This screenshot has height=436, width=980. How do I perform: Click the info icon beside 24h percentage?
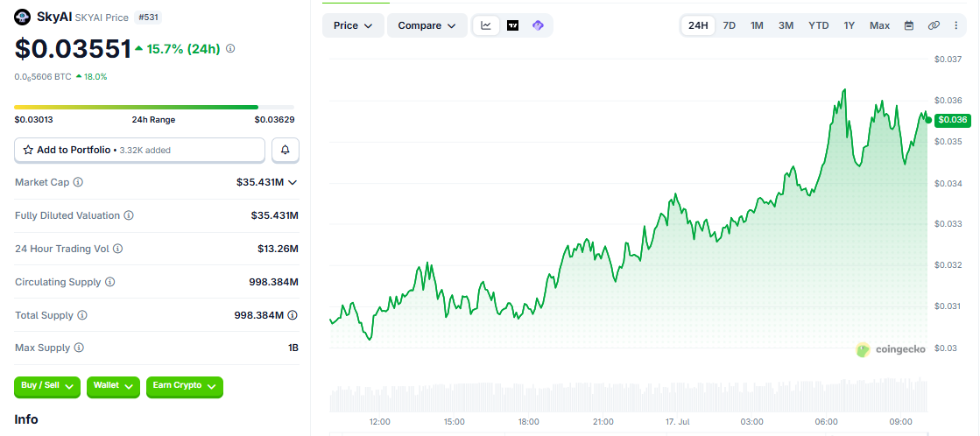pyautogui.click(x=230, y=49)
